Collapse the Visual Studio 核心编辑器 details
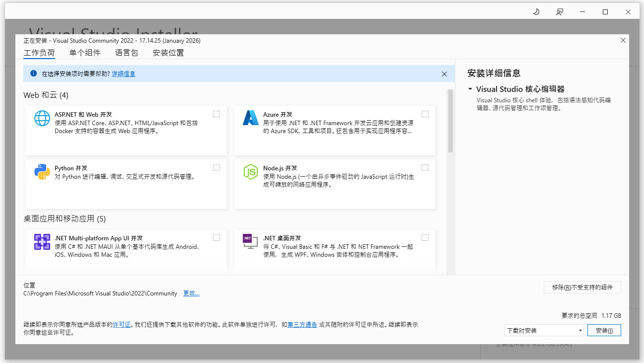The image size is (644, 363). 469,89
